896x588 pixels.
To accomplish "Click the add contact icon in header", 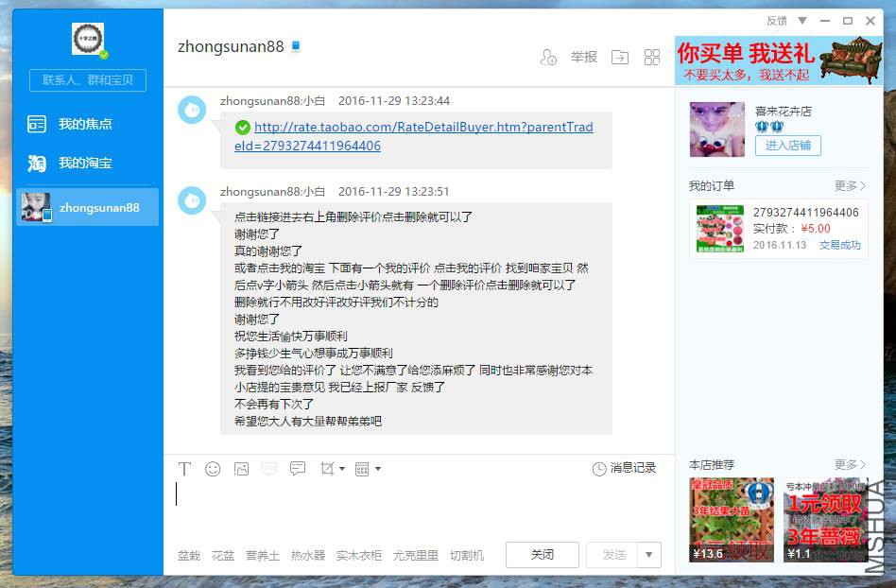I will pyautogui.click(x=548, y=58).
